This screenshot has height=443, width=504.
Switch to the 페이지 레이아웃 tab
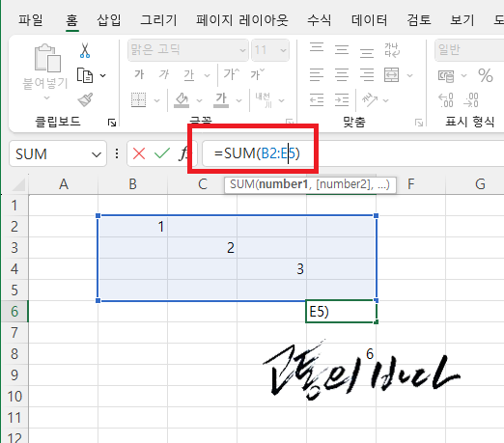(x=242, y=20)
